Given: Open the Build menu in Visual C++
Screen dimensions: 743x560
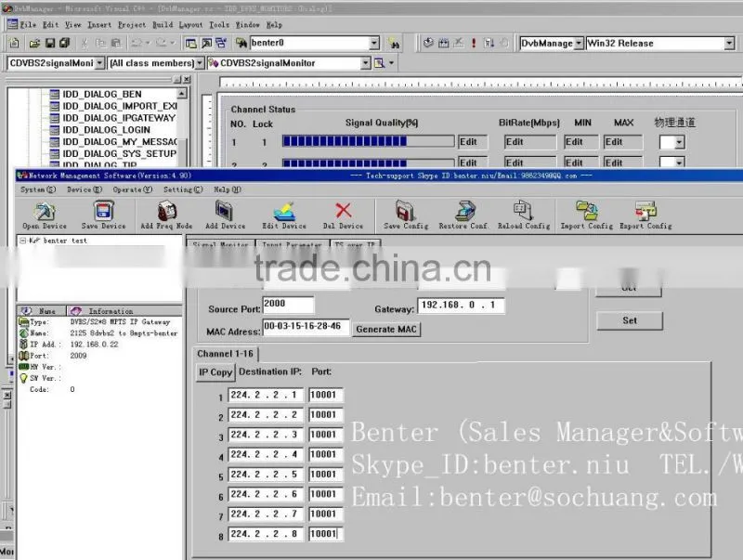Looking at the screenshot, I should (163, 25).
